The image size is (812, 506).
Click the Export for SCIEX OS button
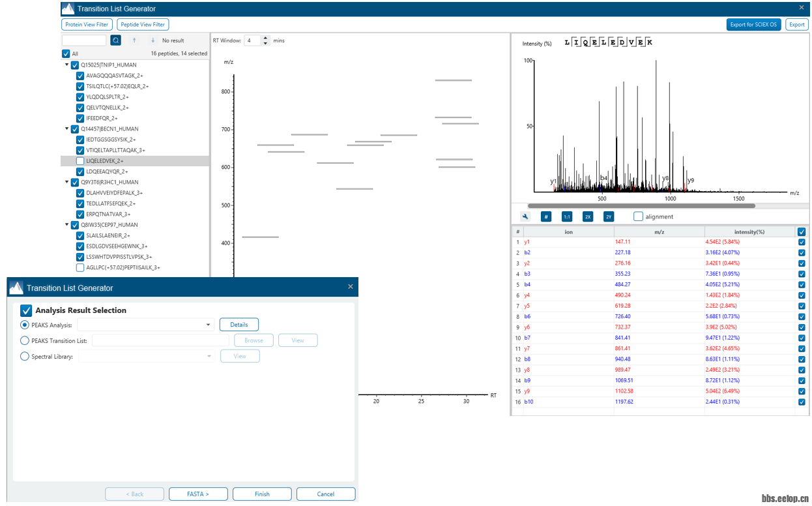pos(753,25)
